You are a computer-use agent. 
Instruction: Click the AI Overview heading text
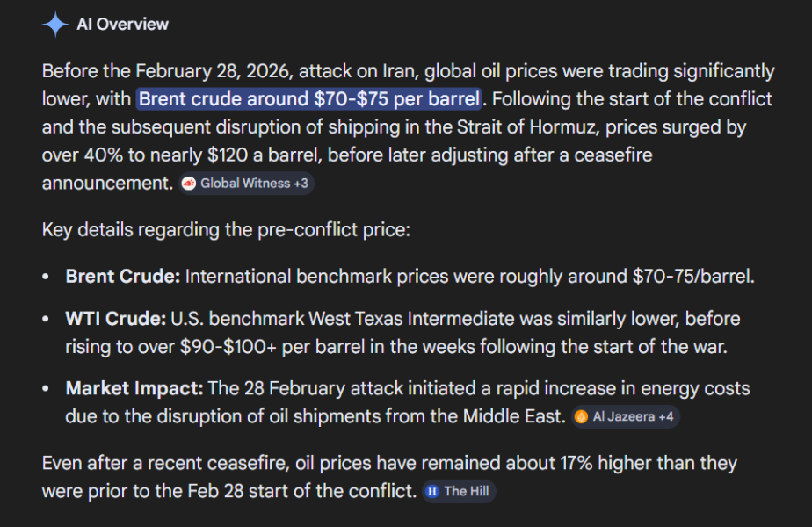pos(123,25)
